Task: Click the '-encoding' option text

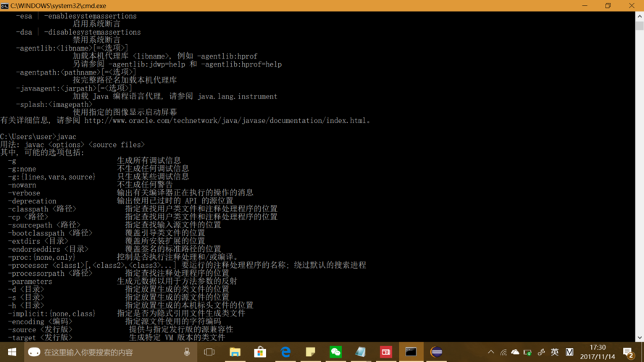Action: [26, 321]
